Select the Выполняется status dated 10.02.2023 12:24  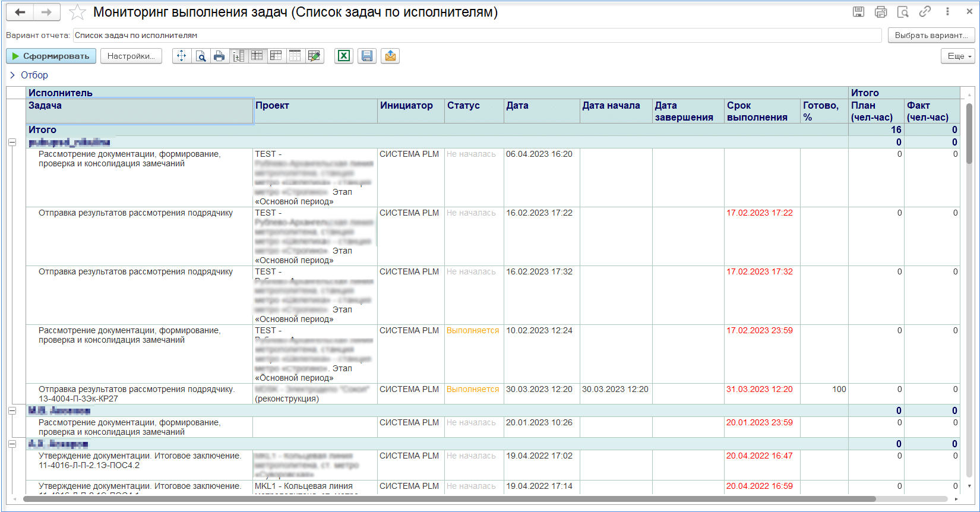pyautogui.click(x=474, y=354)
